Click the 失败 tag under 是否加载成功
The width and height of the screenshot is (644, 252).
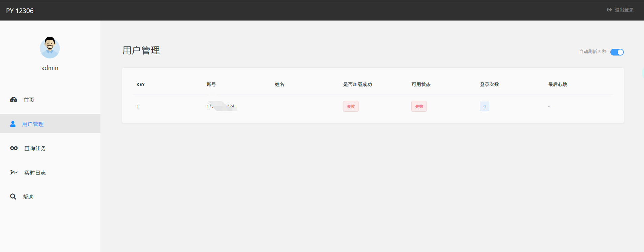click(351, 106)
